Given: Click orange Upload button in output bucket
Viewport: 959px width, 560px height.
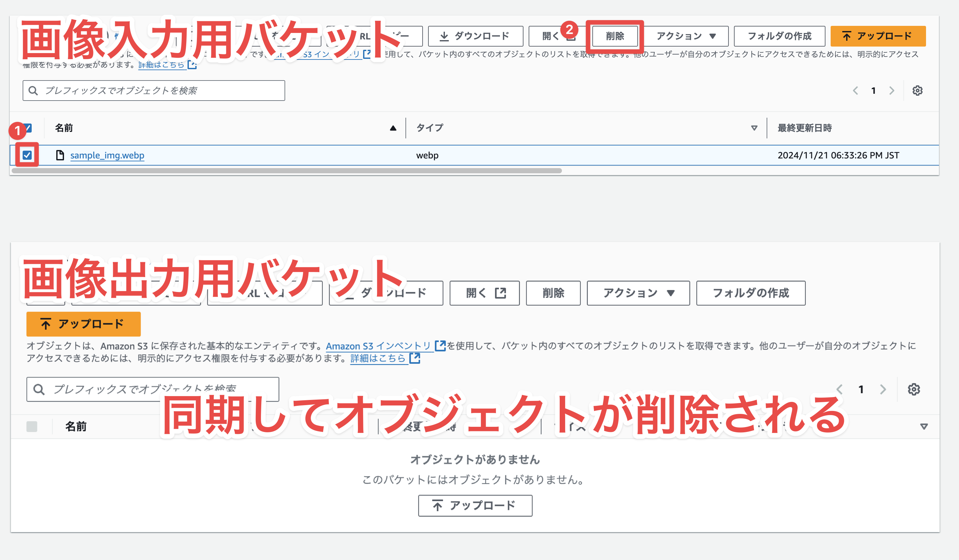Looking at the screenshot, I should tap(83, 324).
